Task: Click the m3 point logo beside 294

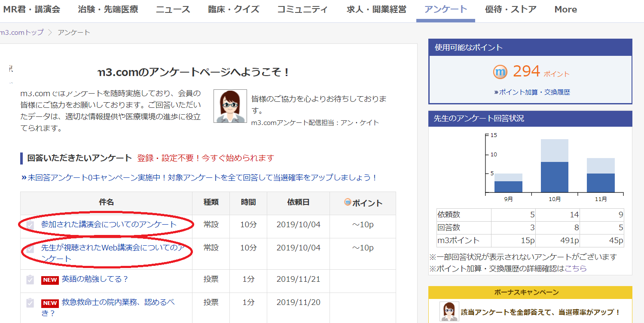Action: pos(500,72)
